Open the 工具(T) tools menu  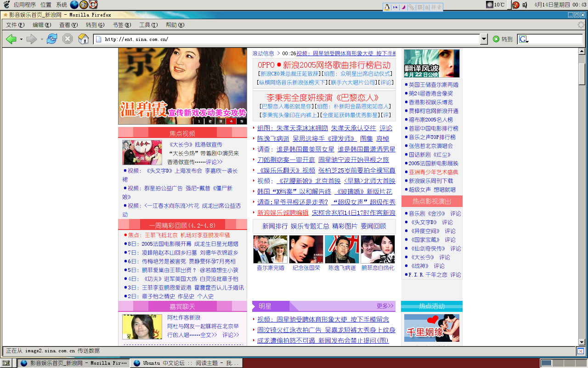pyautogui.click(x=148, y=25)
